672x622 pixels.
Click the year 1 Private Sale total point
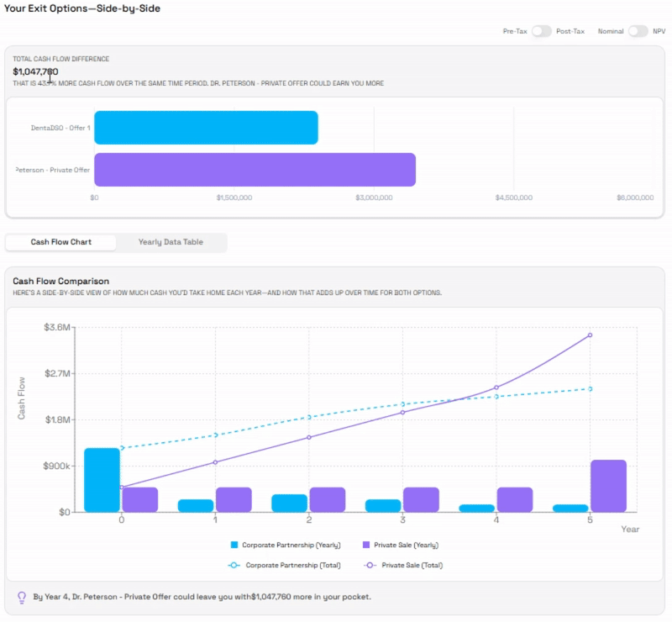point(216,462)
